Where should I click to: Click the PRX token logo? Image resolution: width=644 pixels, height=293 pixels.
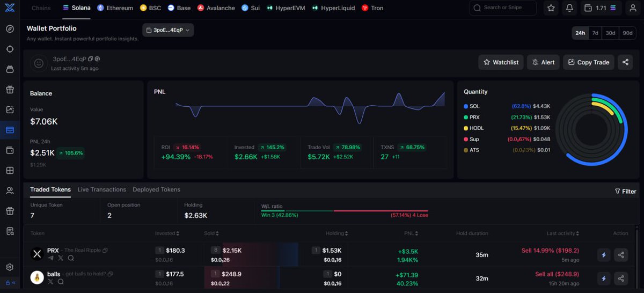(x=37, y=254)
